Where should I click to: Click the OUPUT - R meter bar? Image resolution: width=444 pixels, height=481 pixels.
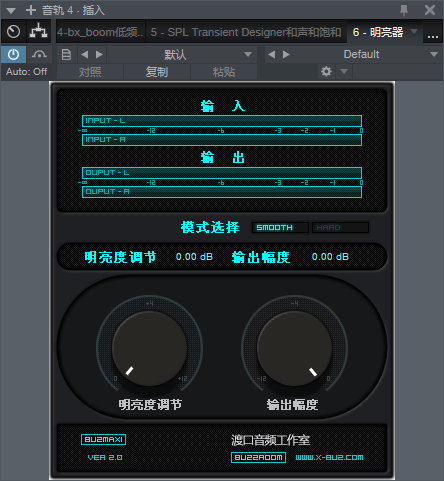pyautogui.click(x=222, y=192)
